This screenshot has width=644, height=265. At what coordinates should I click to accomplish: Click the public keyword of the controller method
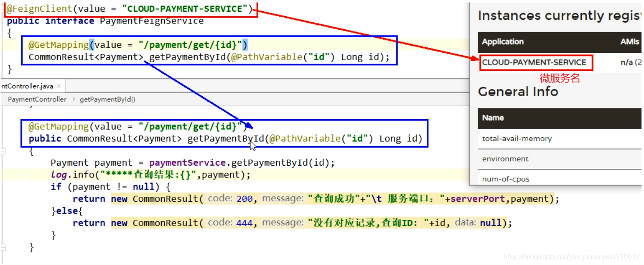point(45,139)
